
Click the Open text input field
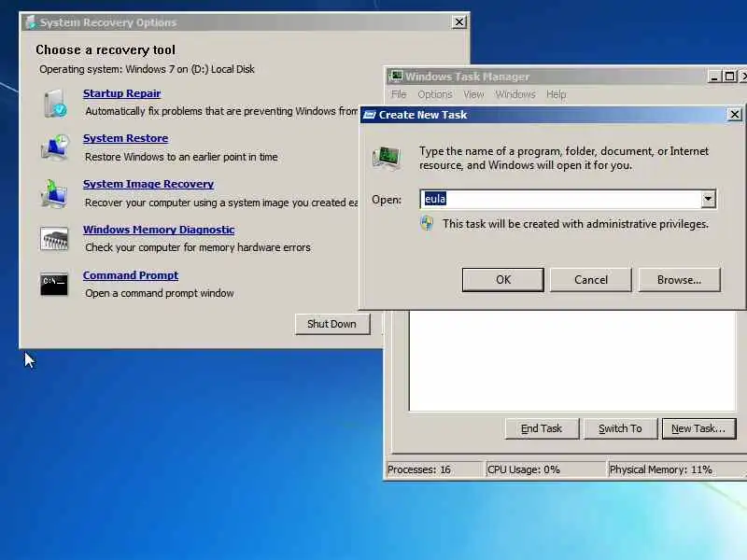(560, 199)
